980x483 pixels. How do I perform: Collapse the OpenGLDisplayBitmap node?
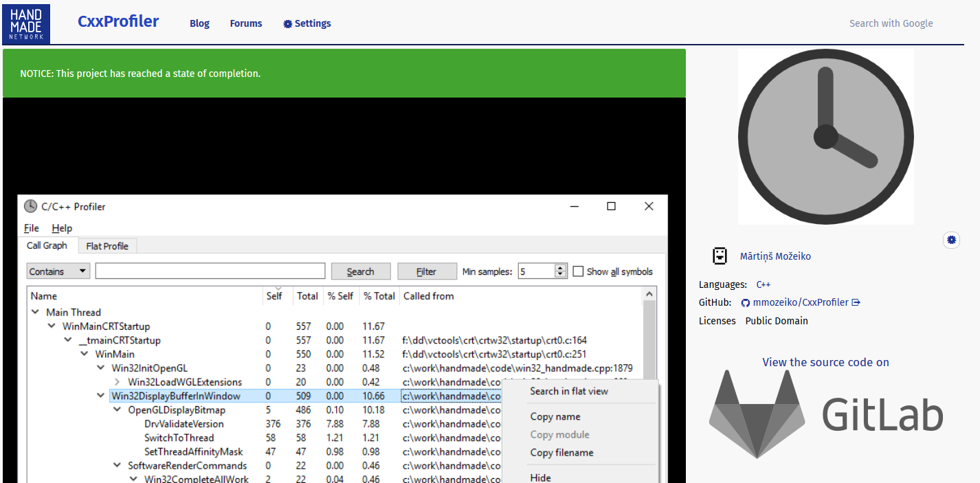point(118,410)
